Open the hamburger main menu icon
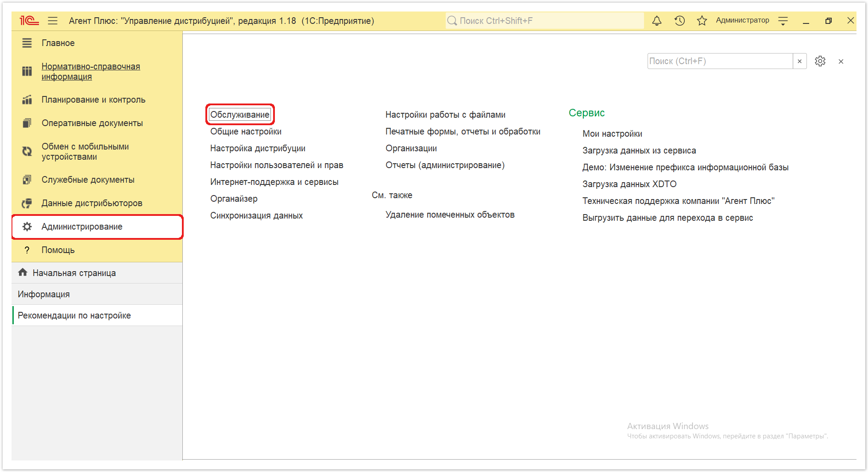The width and height of the screenshot is (868, 472). pos(53,20)
